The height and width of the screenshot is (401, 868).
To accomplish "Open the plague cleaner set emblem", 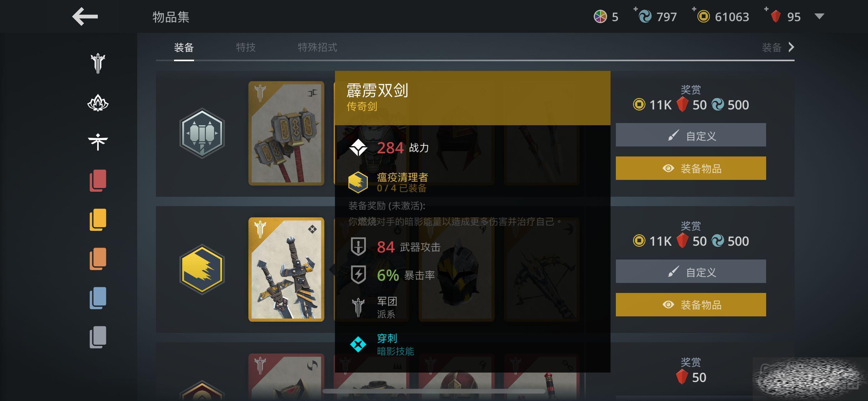I will coord(202,269).
